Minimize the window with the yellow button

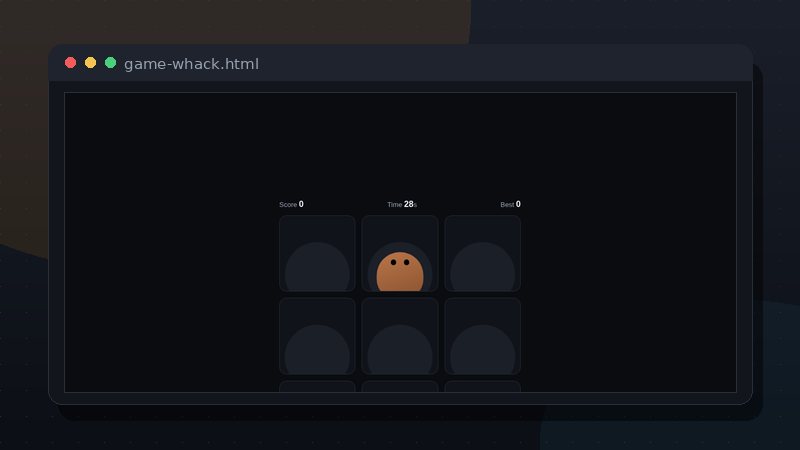(90, 63)
